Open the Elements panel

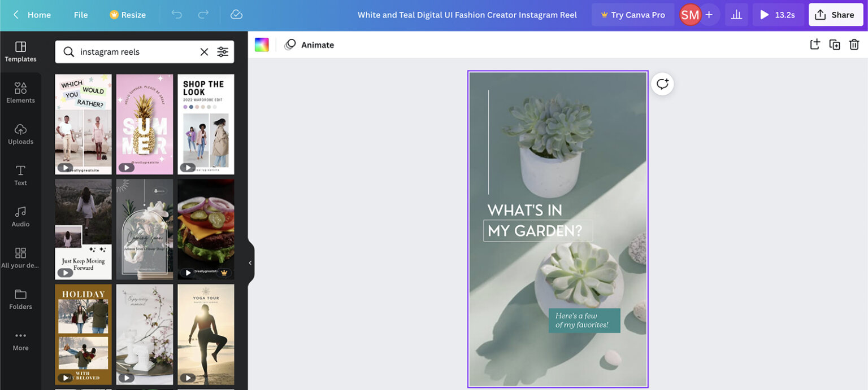point(20,92)
